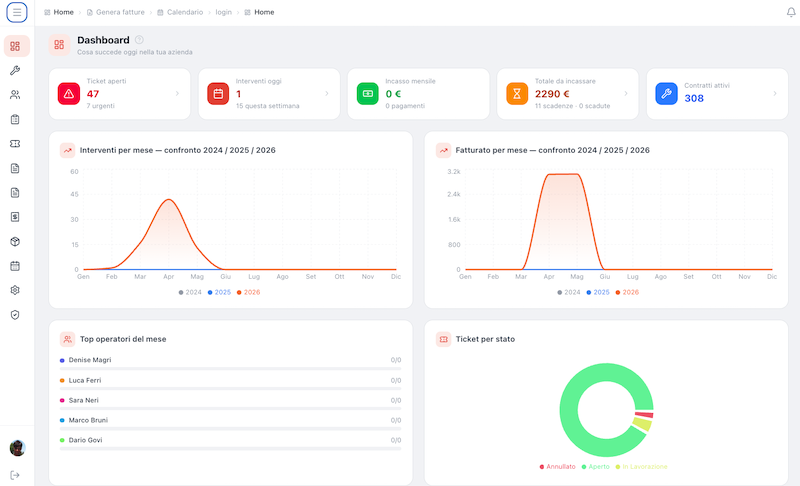Image resolution: width=800 pixels, height=486 pixels.
Task: Click the 308 active contracts value
Action: click(694, 98)
